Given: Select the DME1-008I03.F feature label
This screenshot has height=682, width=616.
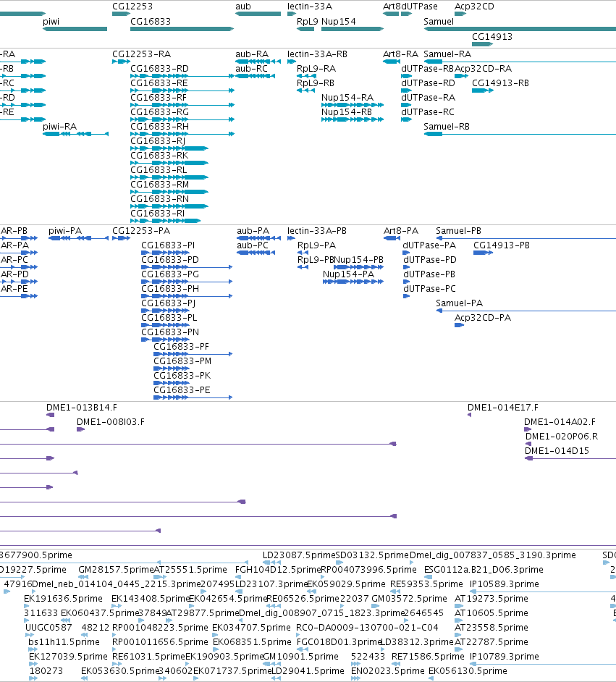Looking at the screenshot, I should point(111,421).
